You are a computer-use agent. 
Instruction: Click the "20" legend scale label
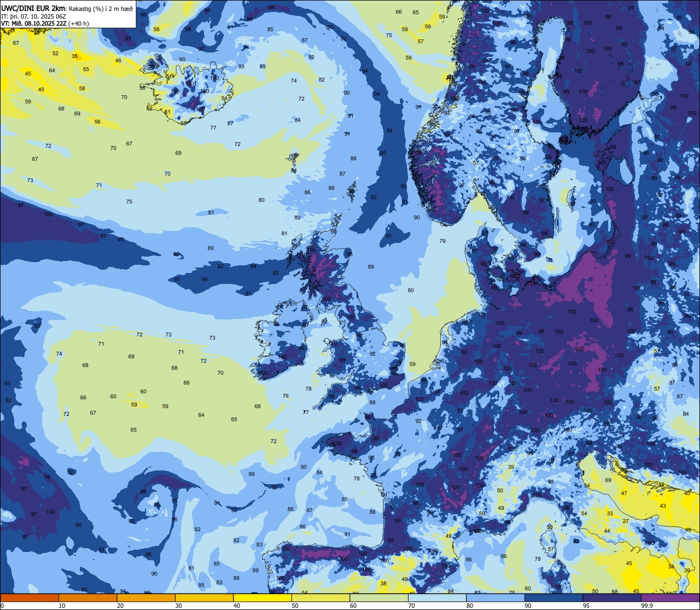pyautogui.click(x=120, y=606)
